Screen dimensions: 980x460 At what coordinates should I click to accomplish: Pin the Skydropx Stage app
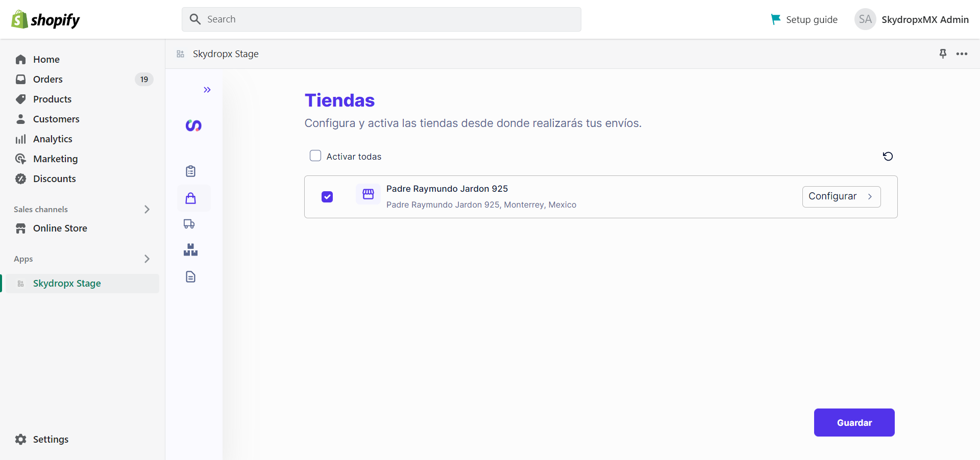click(943, 54)
